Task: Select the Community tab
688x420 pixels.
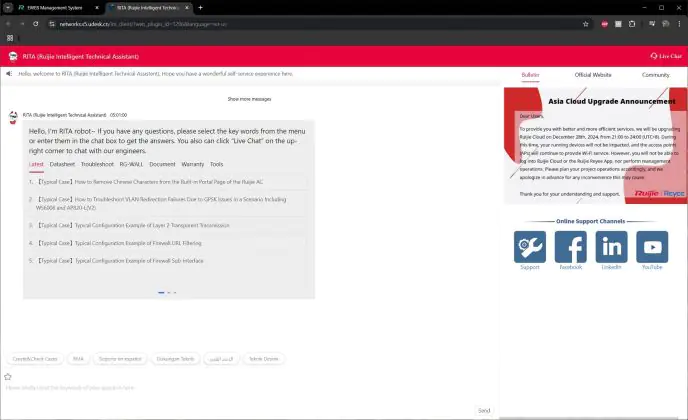Action: coord(656,75)
